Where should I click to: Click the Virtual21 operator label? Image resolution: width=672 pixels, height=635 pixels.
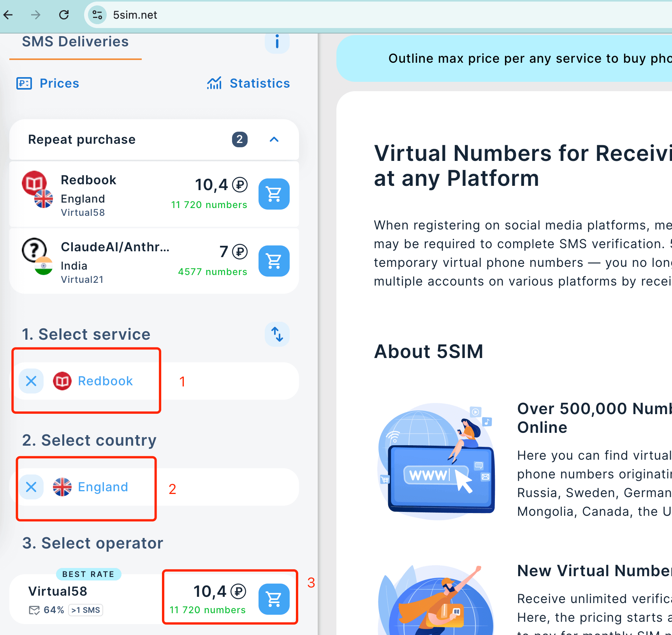82,280
